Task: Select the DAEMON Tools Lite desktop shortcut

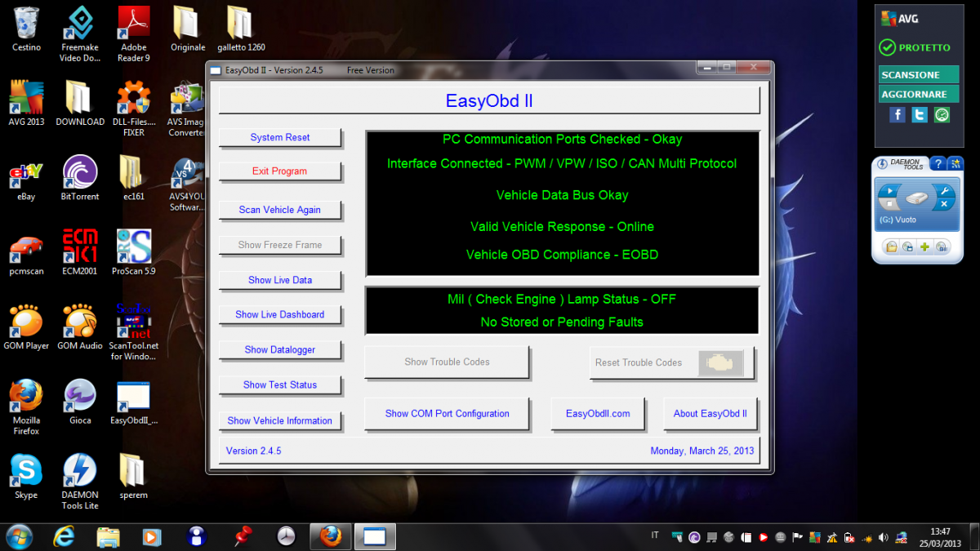Action: point(80,482)
